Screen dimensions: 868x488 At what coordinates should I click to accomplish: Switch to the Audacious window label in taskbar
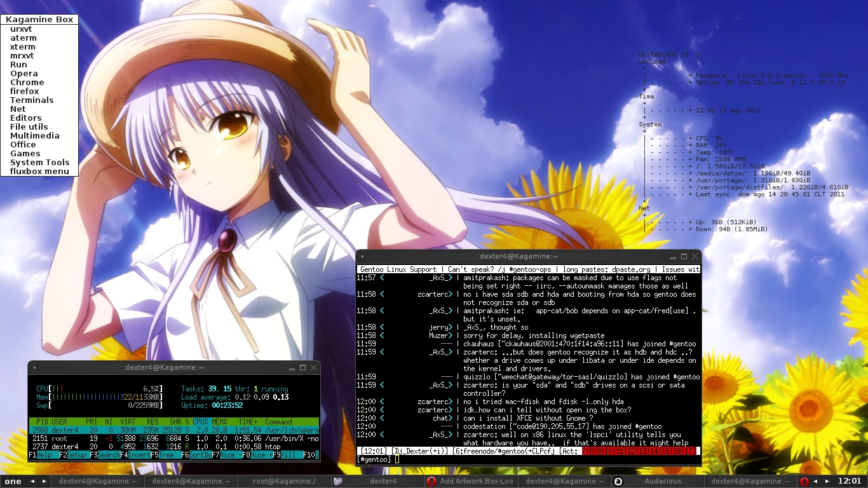[x=663, y=481]
